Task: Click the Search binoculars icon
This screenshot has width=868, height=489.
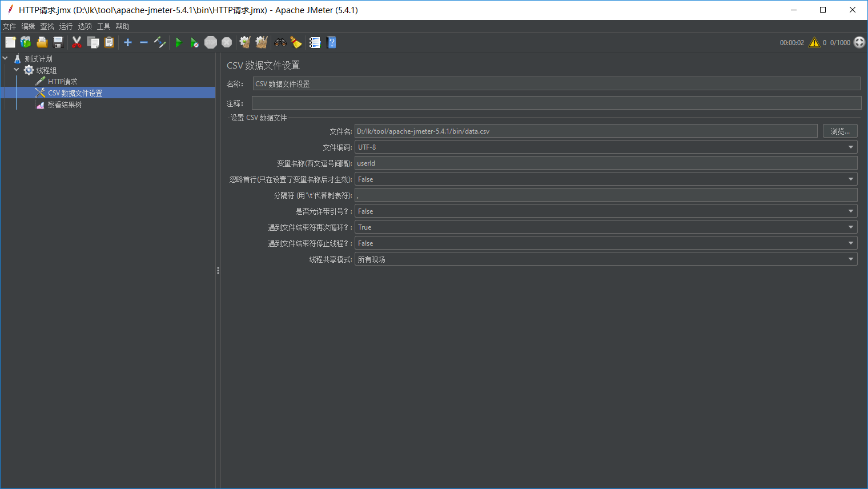Action: [279, 42]
